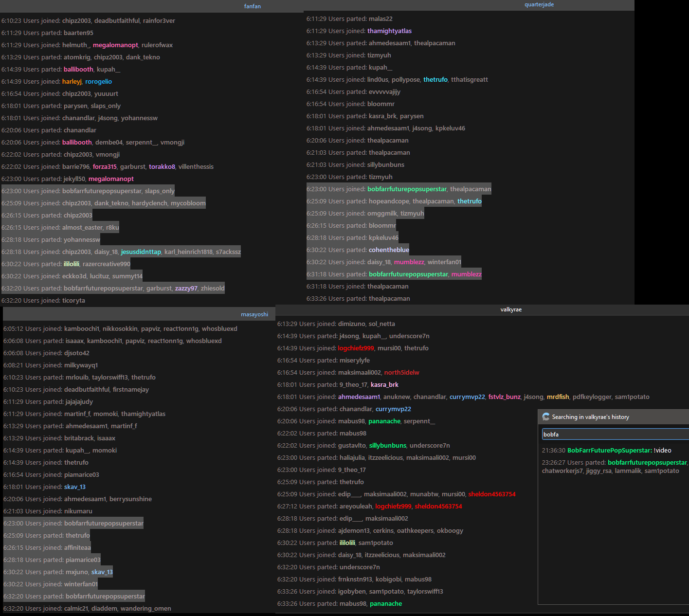Click 'villenthessis' in fanfan chat

pyautogui.click(x=196, y=167)
